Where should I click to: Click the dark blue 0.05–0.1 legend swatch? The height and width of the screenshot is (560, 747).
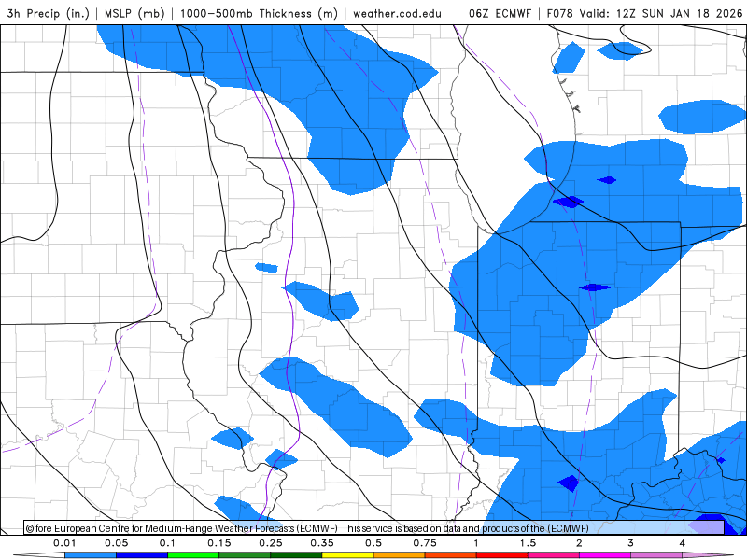(x=142, y=555)
